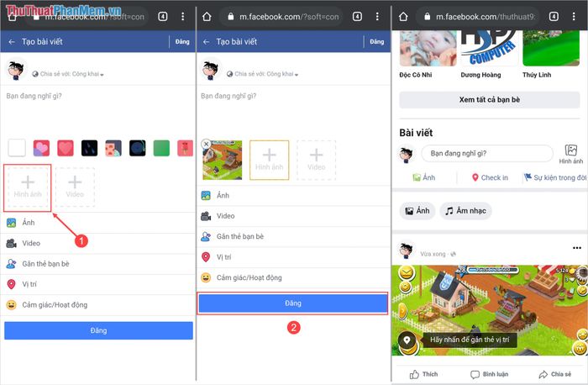Click the green Ảnh link left of Check in
Viewport: 588px width, 385px height.
(423, 178)
